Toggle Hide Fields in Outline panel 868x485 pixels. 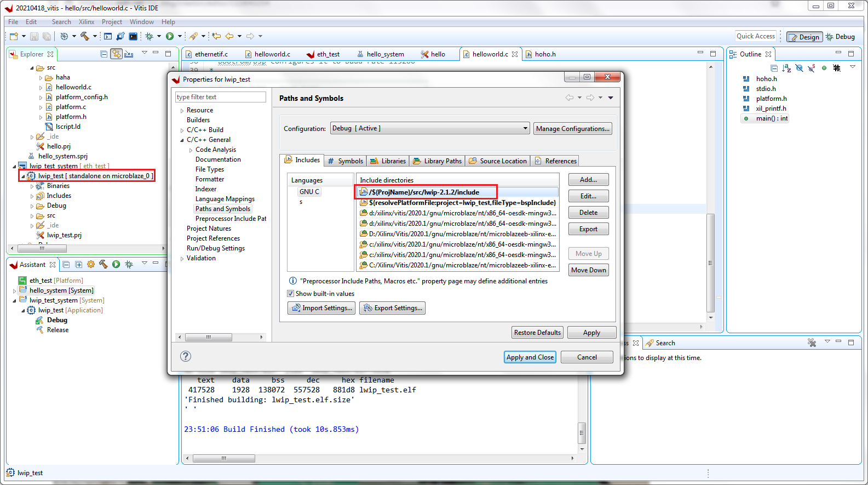click(x=799, y=68)
